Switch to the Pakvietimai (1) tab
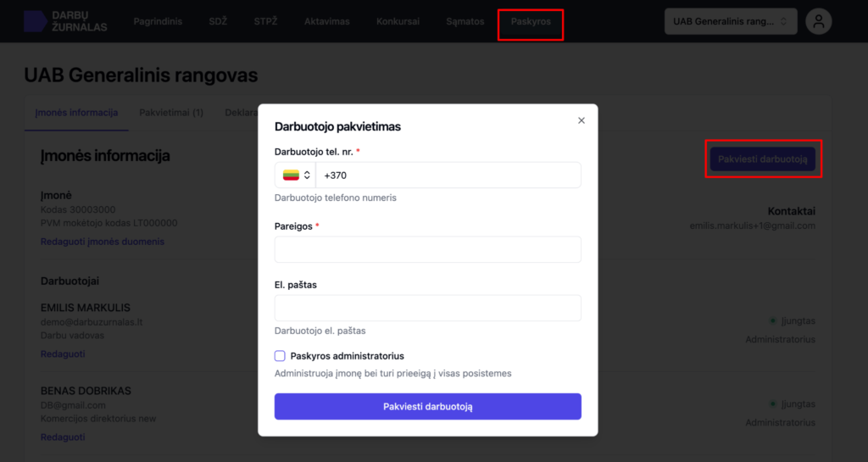 (171, 113)
